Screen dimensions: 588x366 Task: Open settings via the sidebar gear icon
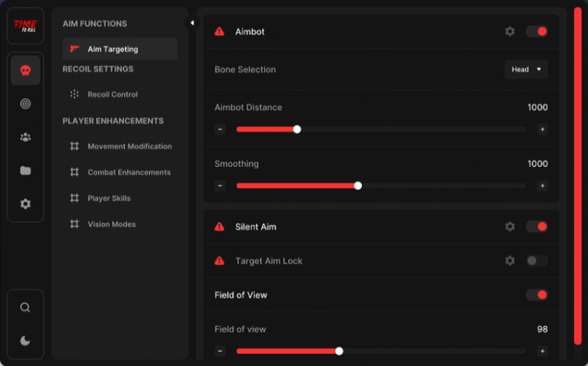(x=25, y=204)
